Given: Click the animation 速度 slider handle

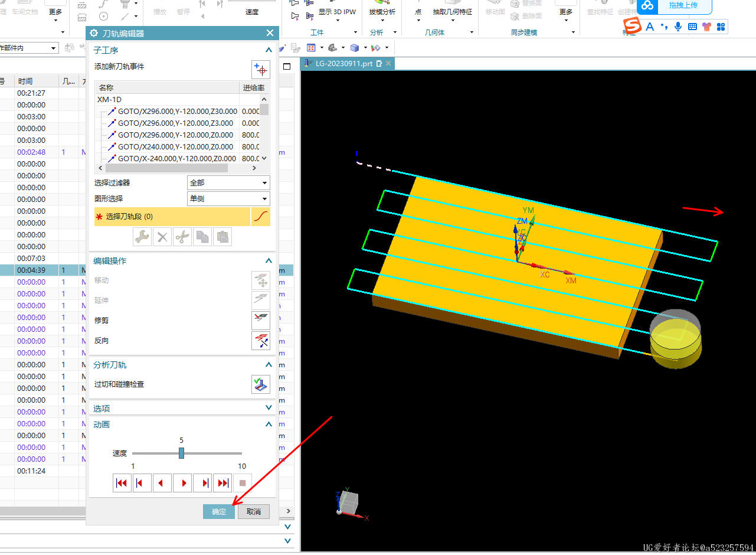Looking at the screenshot, I should [181, 453].
